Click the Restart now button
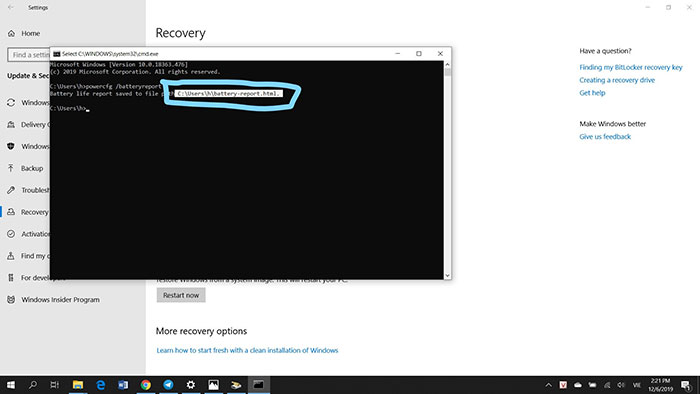The image size is (700, 394). (x=181, y=295)
